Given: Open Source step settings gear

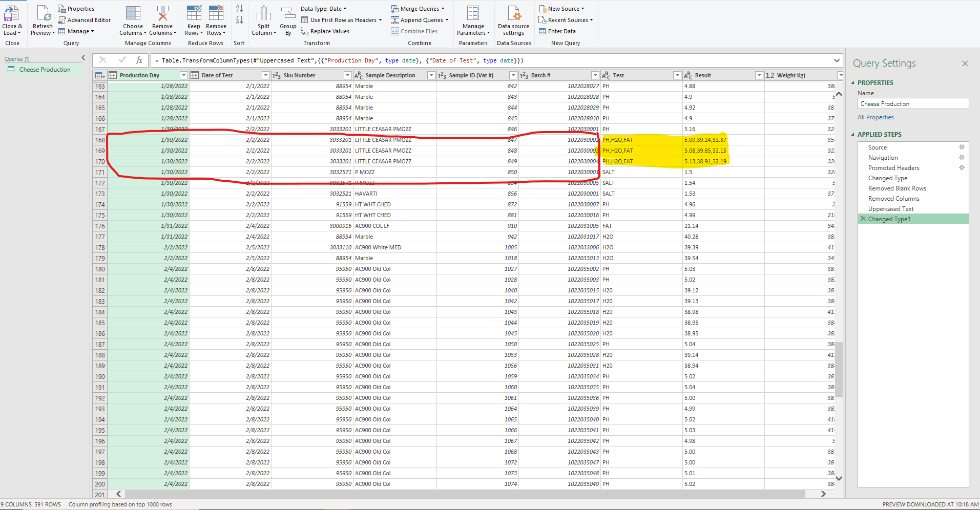Looking at the screenshot, I should point(962,147).
